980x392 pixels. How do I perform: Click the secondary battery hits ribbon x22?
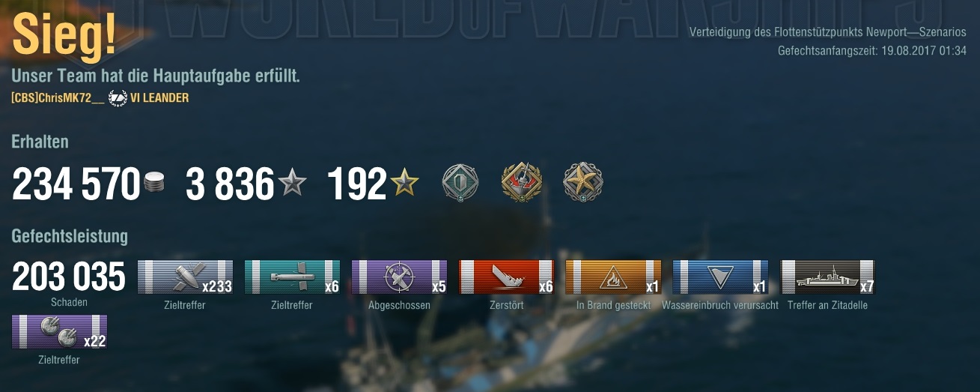coord(59,332)
